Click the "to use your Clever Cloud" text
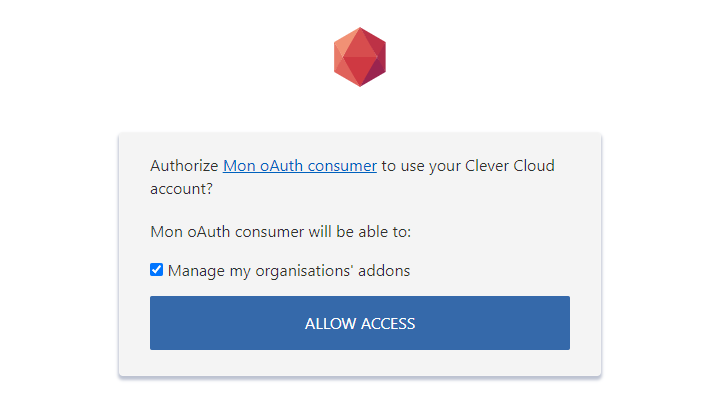The width and height of the screenshot is (726, 418). click(468, 166)
